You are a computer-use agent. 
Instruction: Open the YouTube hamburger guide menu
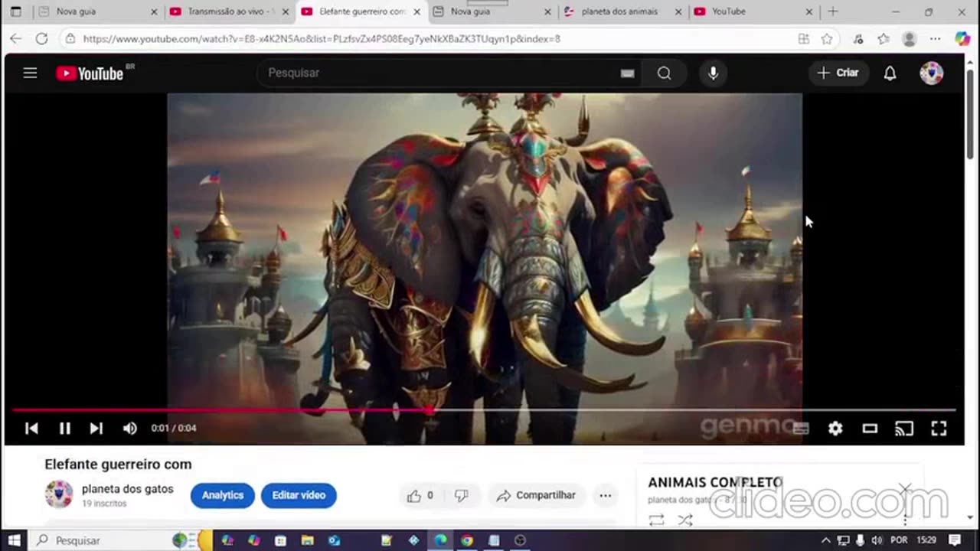point(30,73)
